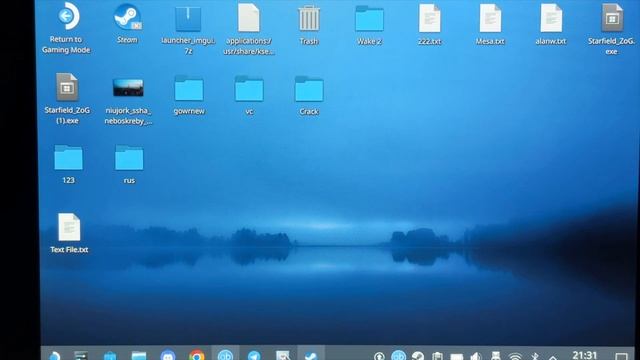Screen dimensions: 640x360
Task: Select the applications:/usr/share/kse file icon
Action: [249, 29]
